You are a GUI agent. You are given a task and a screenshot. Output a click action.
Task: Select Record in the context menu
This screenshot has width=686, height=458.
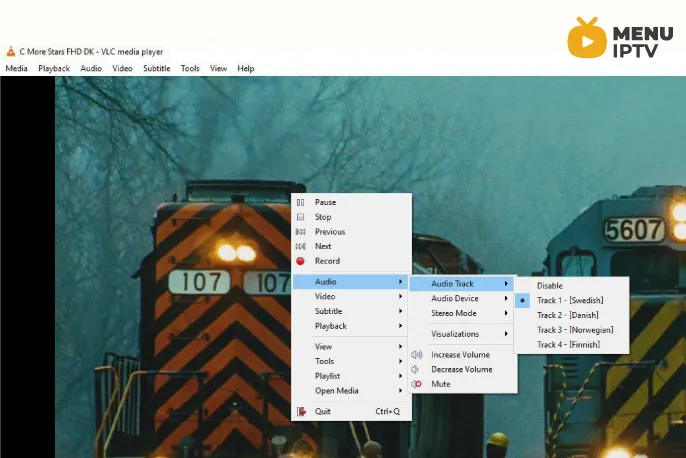tap(351, 261)
